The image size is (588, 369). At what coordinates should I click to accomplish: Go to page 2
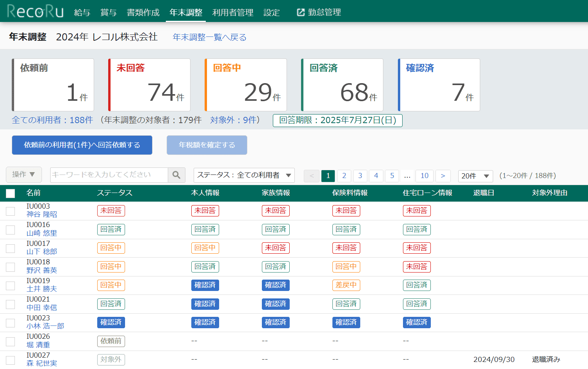(344, 176)
